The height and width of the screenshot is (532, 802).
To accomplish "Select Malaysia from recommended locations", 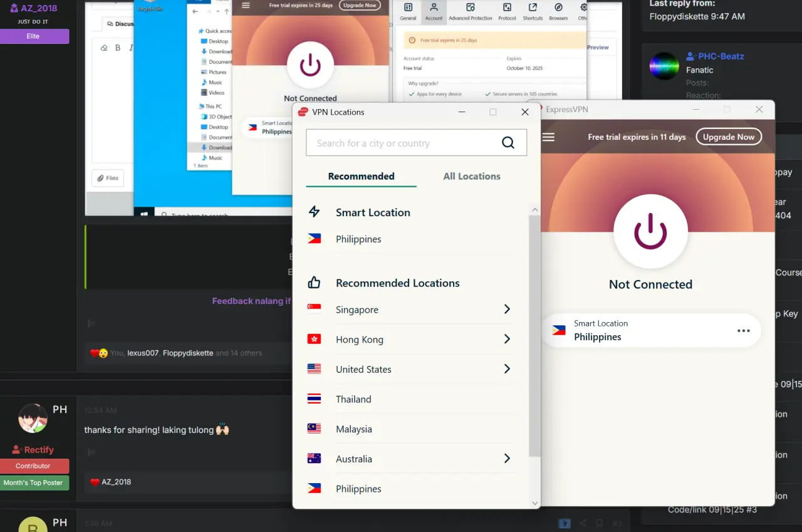I will 354,429.
